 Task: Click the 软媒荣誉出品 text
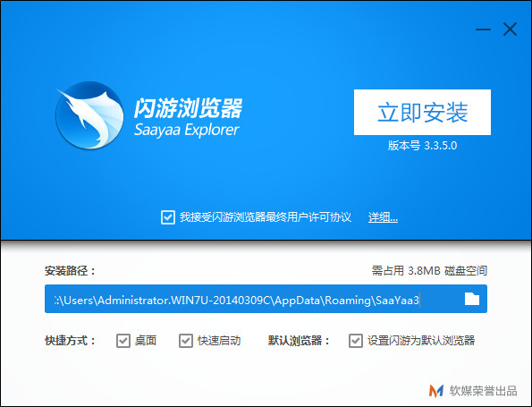pos(484,391)
